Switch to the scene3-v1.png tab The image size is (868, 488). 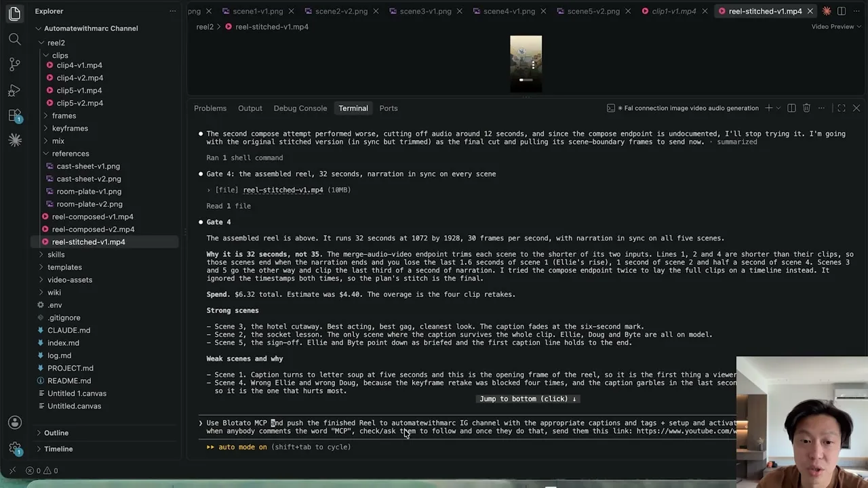(x=425, y=11)
